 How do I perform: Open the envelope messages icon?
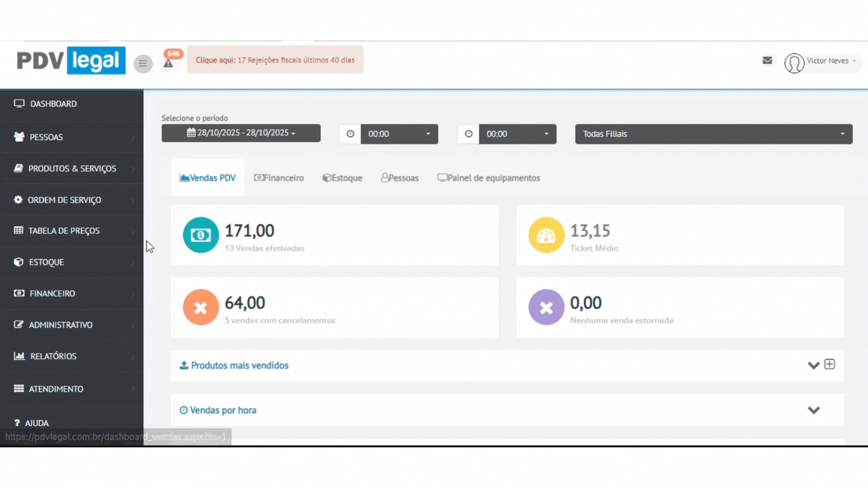767,61
